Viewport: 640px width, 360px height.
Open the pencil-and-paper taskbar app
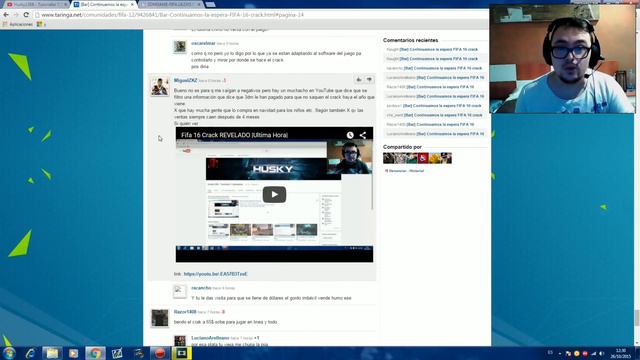(117, 353)
